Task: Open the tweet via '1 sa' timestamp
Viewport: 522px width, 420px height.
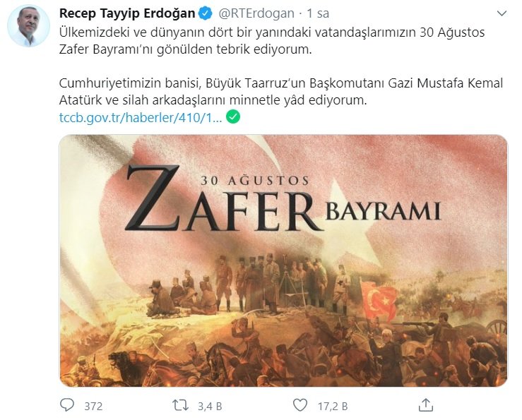Action: pyautogui.click(x=318, y=13)
